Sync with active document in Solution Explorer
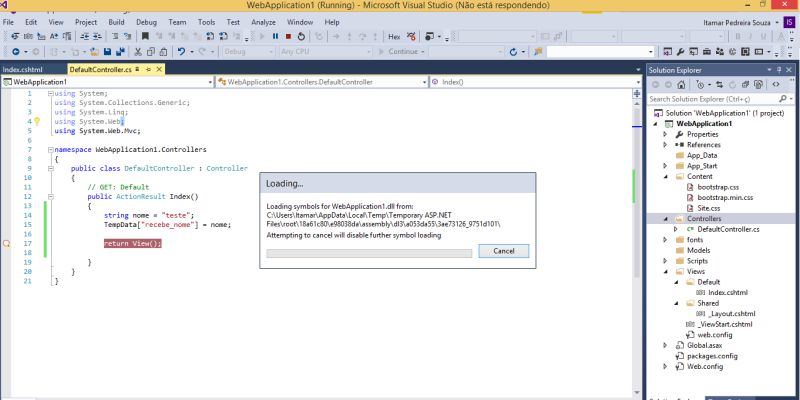800x400 pixels. click(719, 85)
